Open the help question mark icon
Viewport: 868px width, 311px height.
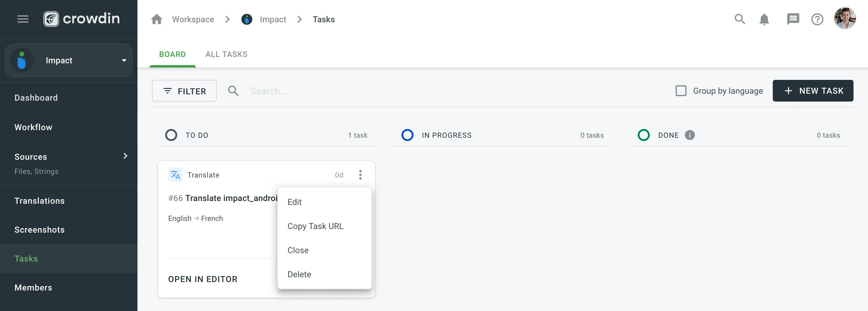pyautogui.click(x=817, y=20)
